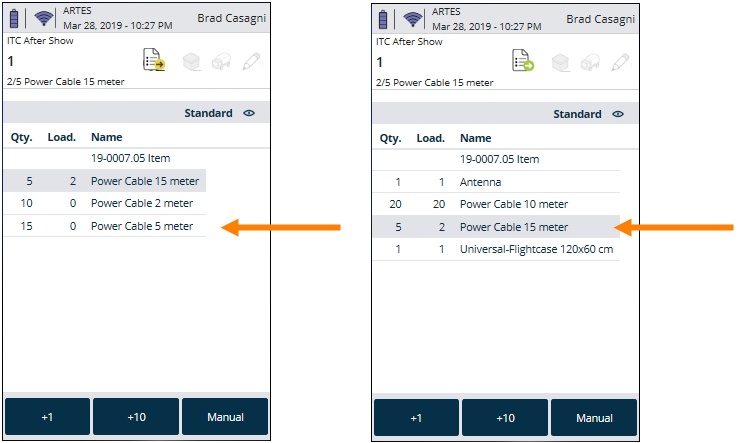Click the list icon with green arrow
The width and height of the screenshot is (745, 443).
[523, 61]
